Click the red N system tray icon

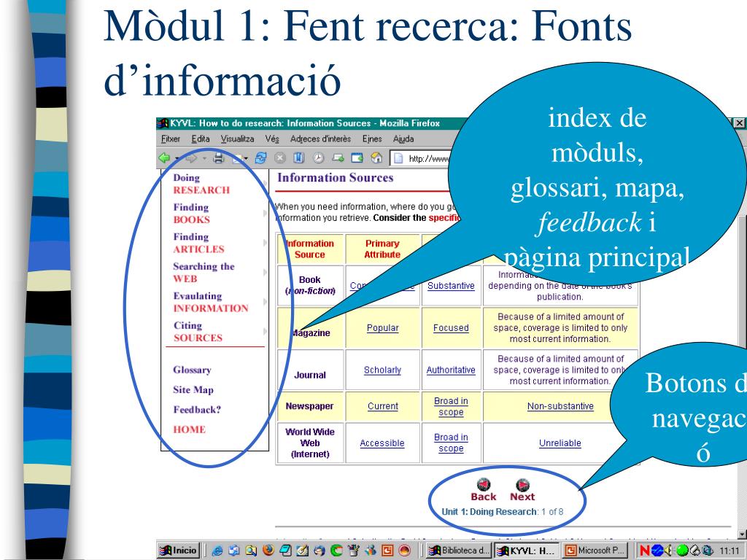pos(645,551)
